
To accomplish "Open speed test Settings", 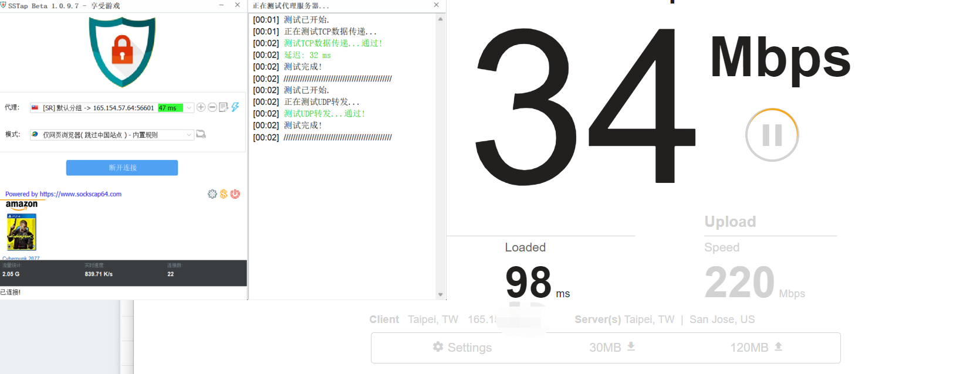I will (x=462, y=348).
